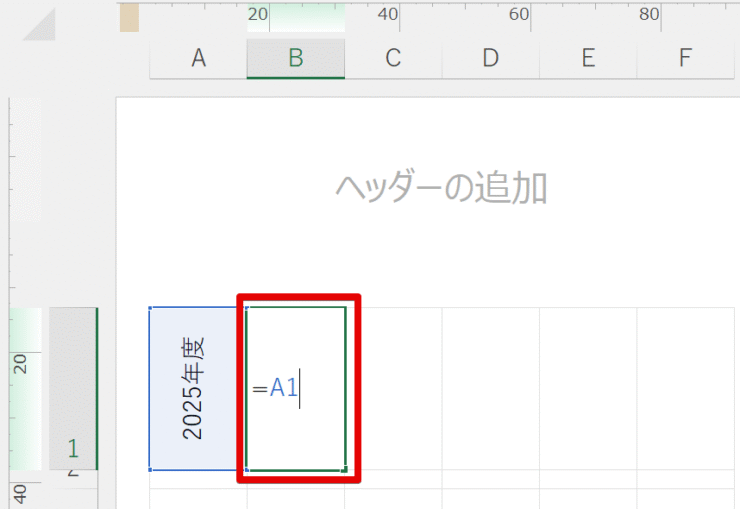Select empty cell E1
Image resolution: width=740 pixels, height=509 pixels.
588,389
